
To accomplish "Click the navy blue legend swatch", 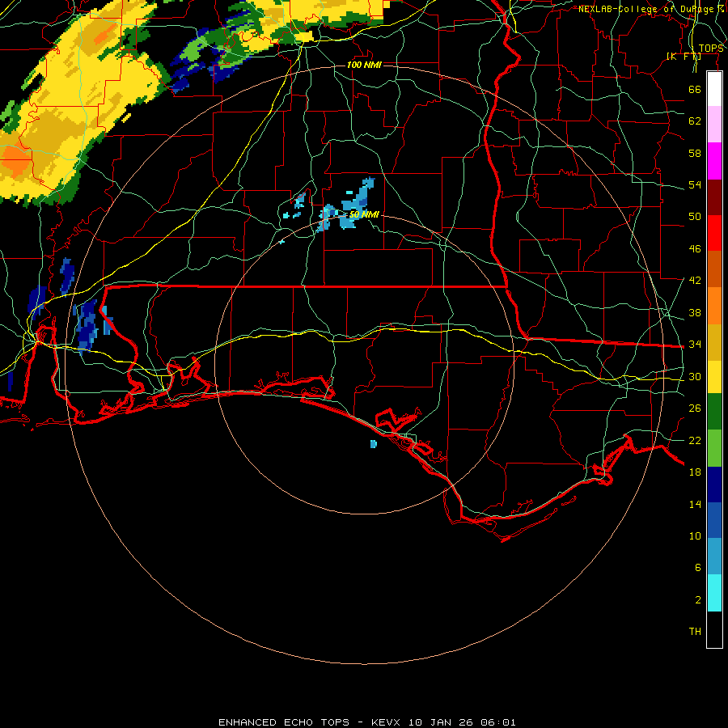I will [x=714, y=485].
